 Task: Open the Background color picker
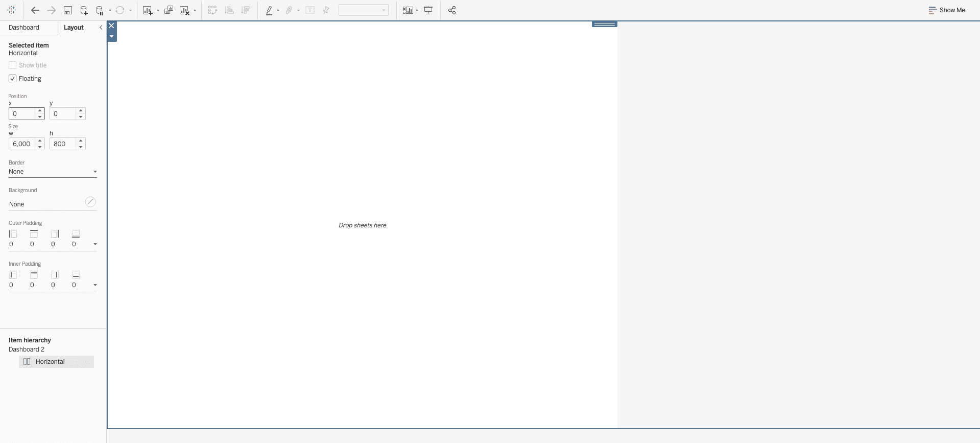coord(90,202)
